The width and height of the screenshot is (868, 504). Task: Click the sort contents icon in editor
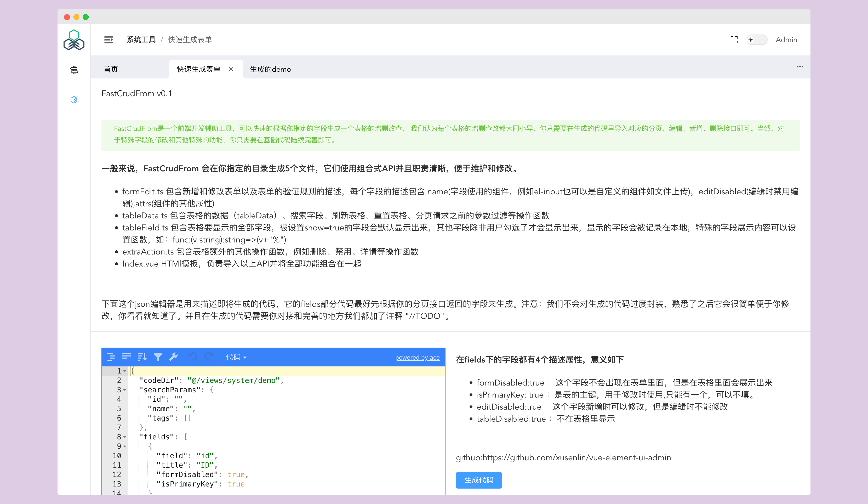click(x=142, y=357)
